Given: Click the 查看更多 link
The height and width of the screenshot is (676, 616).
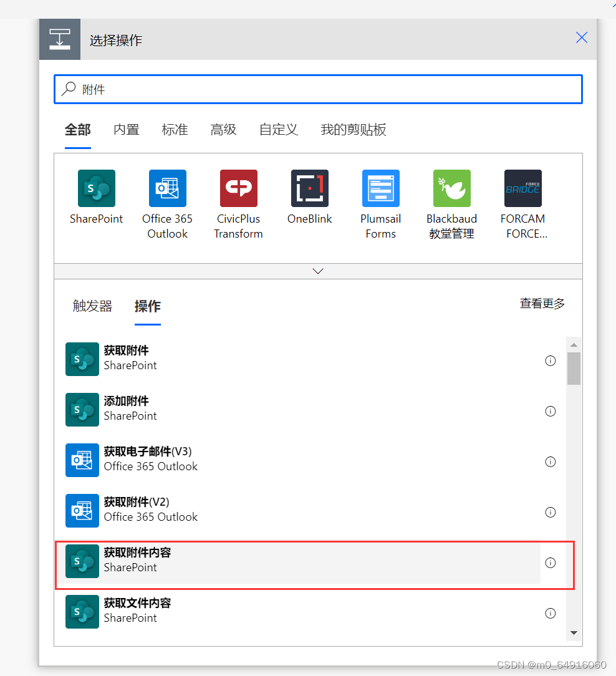Looking at the screenshot, I should pos(542,304).
